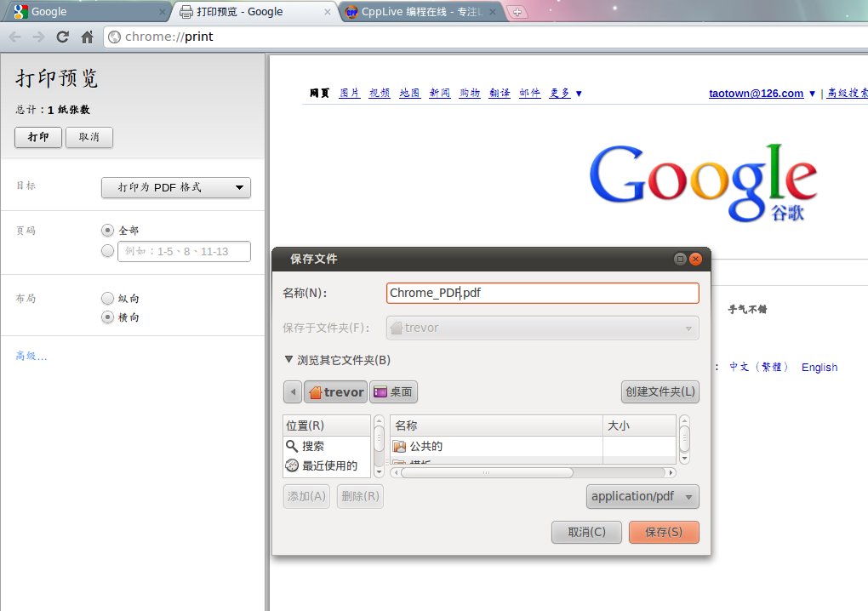868x611 pixels.
Task: Click 保存(S) to save the PDF
Action: (664, 532)
